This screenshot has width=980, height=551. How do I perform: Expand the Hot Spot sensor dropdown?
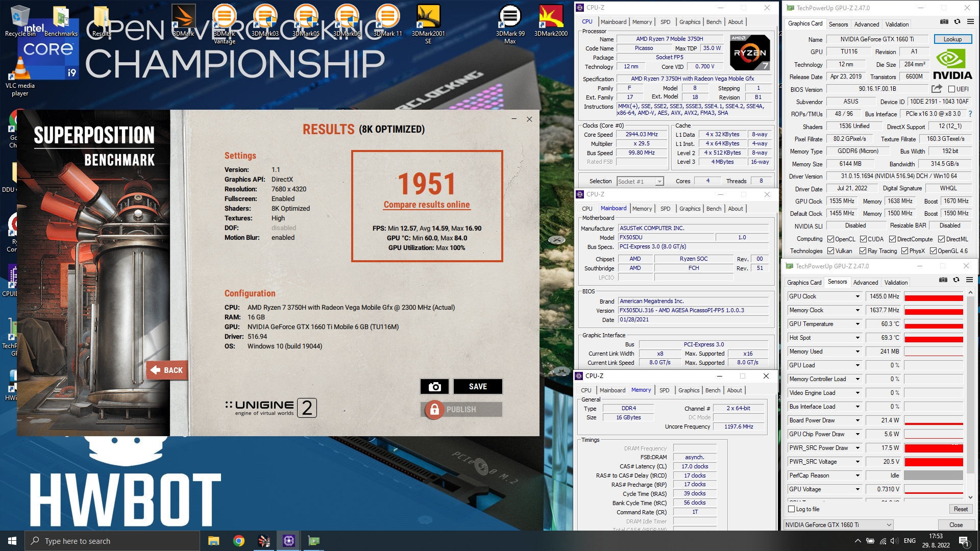pyautogui.click(x=857, y=338)
